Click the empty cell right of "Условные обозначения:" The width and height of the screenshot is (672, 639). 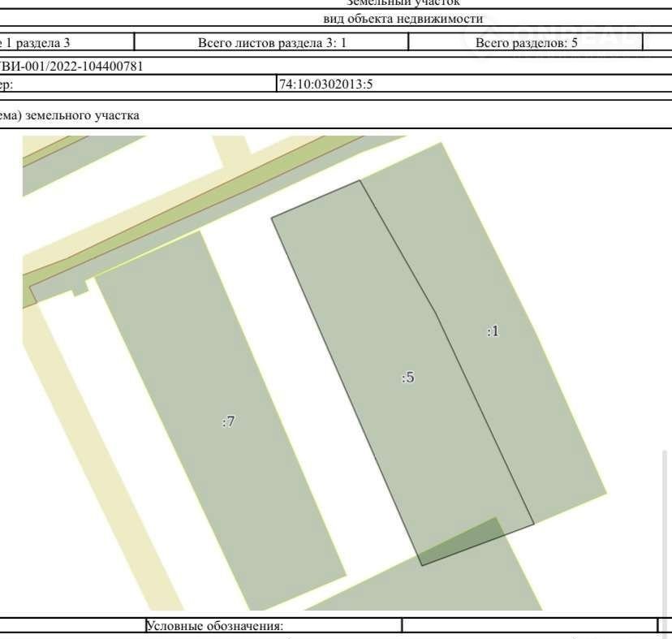point(528,626)
